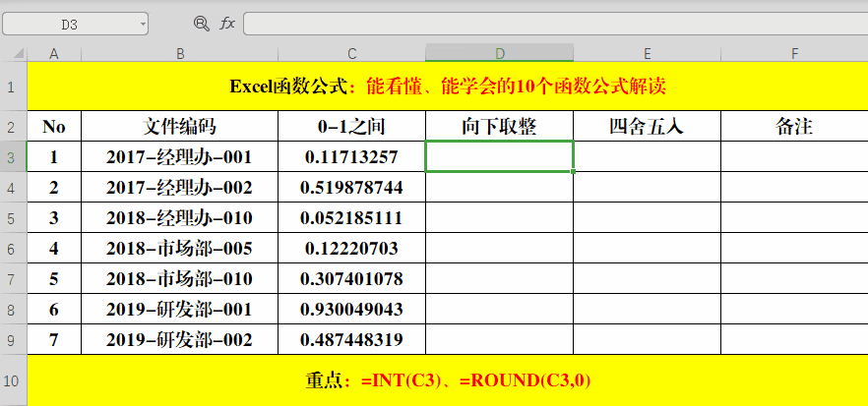Select row 5 header

tap(14, 217)
